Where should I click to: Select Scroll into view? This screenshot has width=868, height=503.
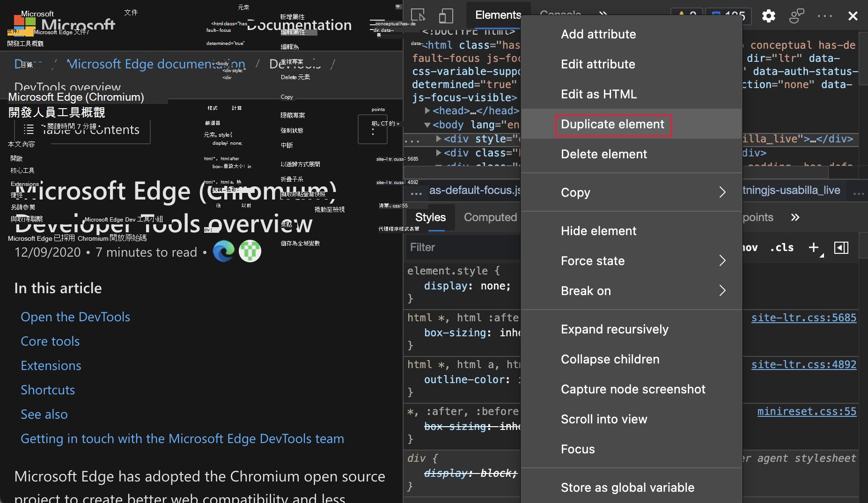tap(632, 419)
